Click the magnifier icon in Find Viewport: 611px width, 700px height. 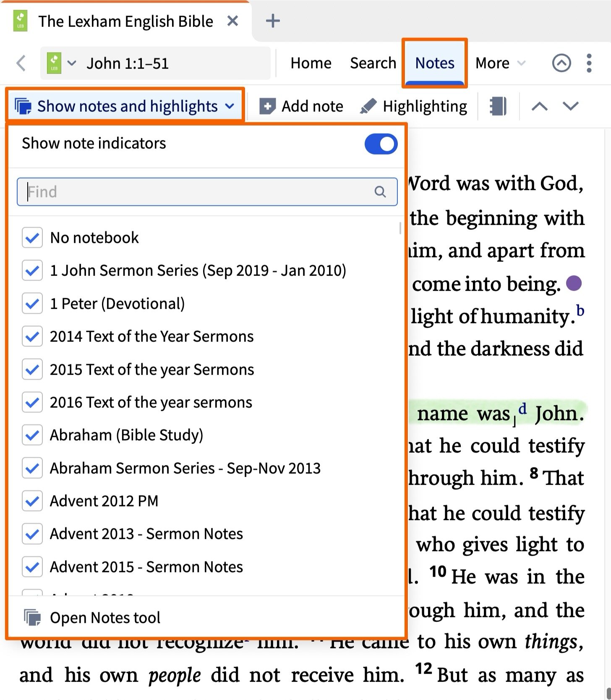tap(380, 192)
